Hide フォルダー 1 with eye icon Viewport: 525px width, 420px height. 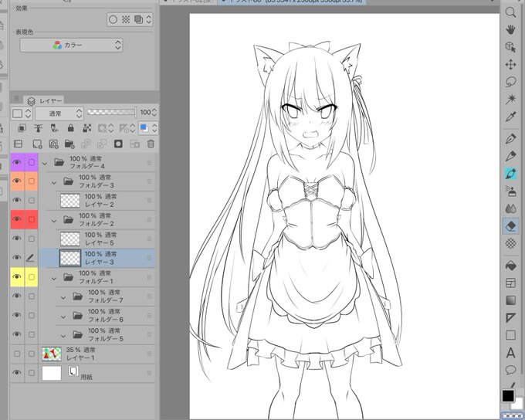pos(17,277)
